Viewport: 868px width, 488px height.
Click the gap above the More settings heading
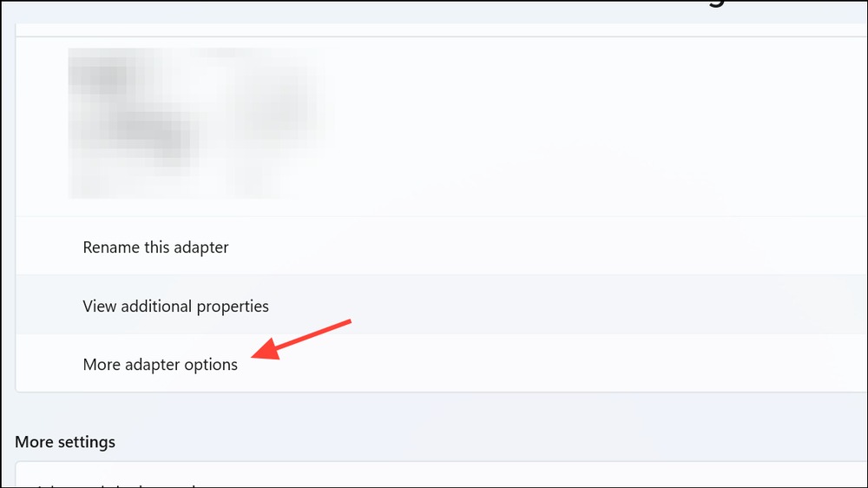pyautogui.click(x=441, y=412)
